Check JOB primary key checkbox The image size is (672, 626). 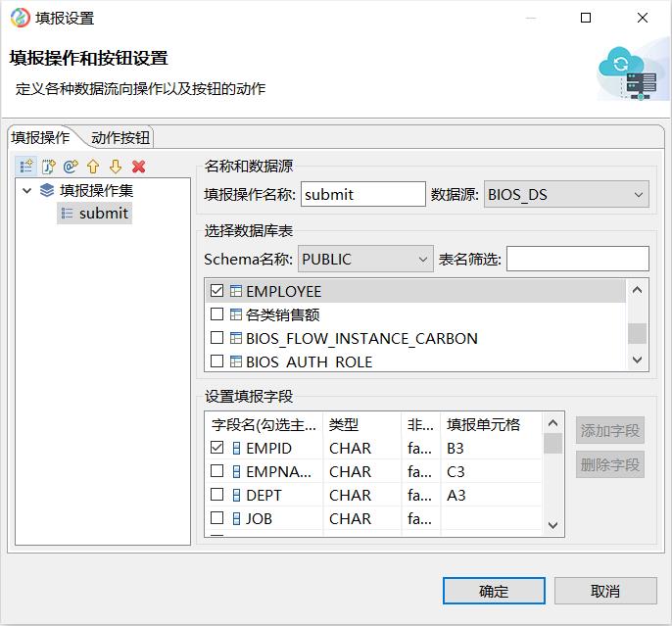(x=216, y=518)
